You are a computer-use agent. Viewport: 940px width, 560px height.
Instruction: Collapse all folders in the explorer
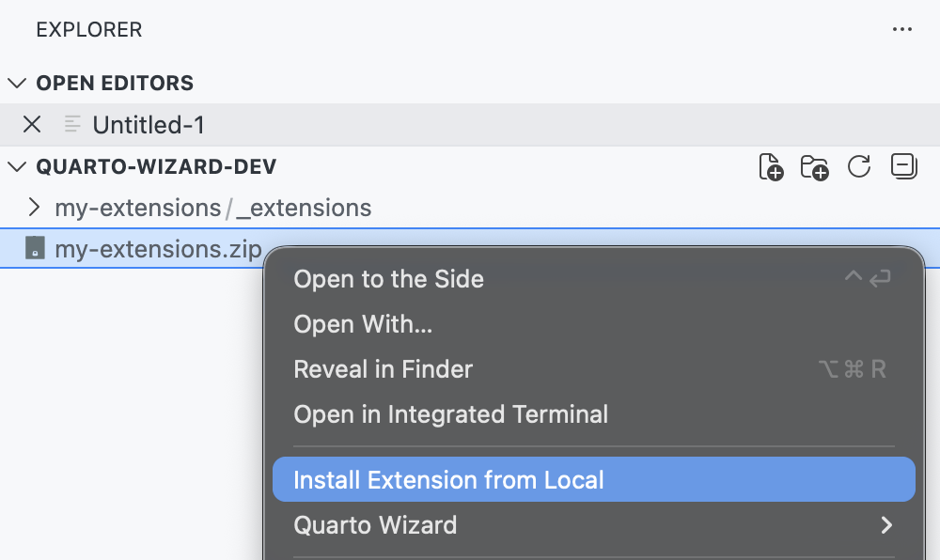(x=902, y=166)
